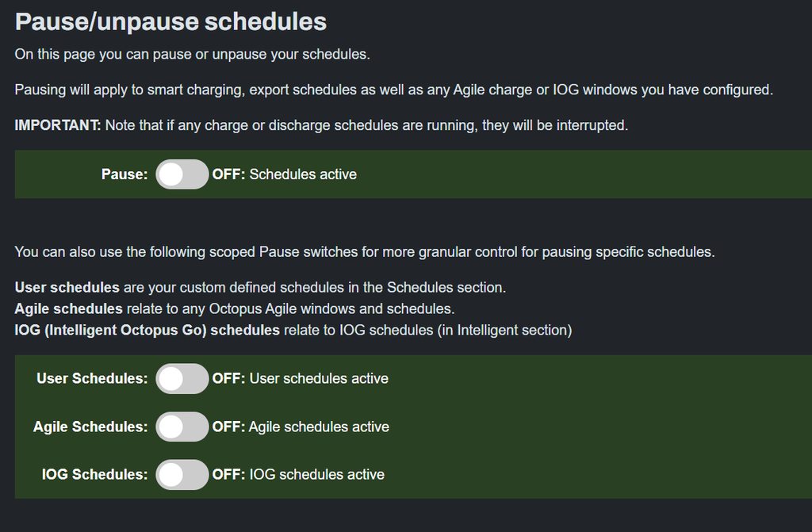This screenshot has height=532, width=812.
Task: Click the "User Schedules:" label
Action: pos(92,379)
